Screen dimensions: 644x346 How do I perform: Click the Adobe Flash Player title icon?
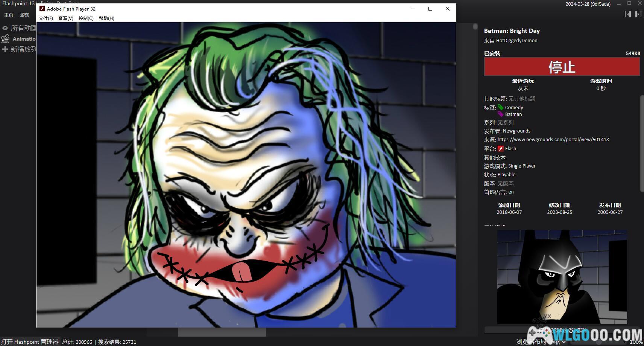42,9
